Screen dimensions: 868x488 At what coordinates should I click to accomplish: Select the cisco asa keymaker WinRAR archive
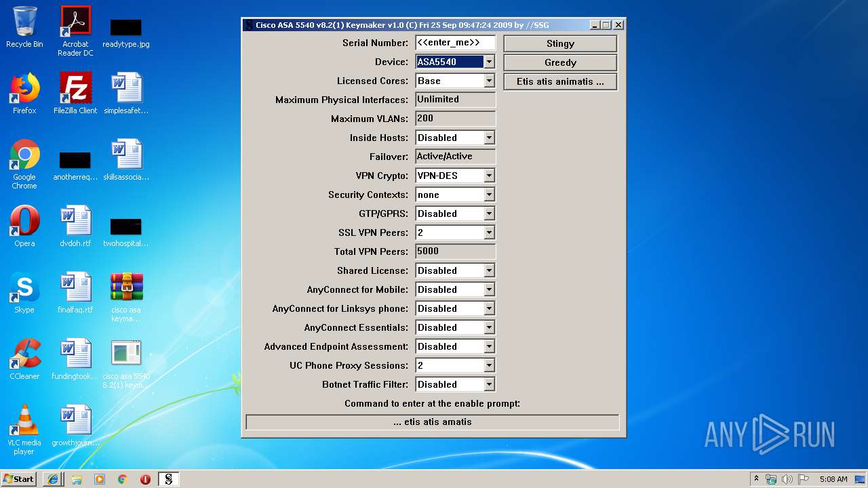(126, 297)
